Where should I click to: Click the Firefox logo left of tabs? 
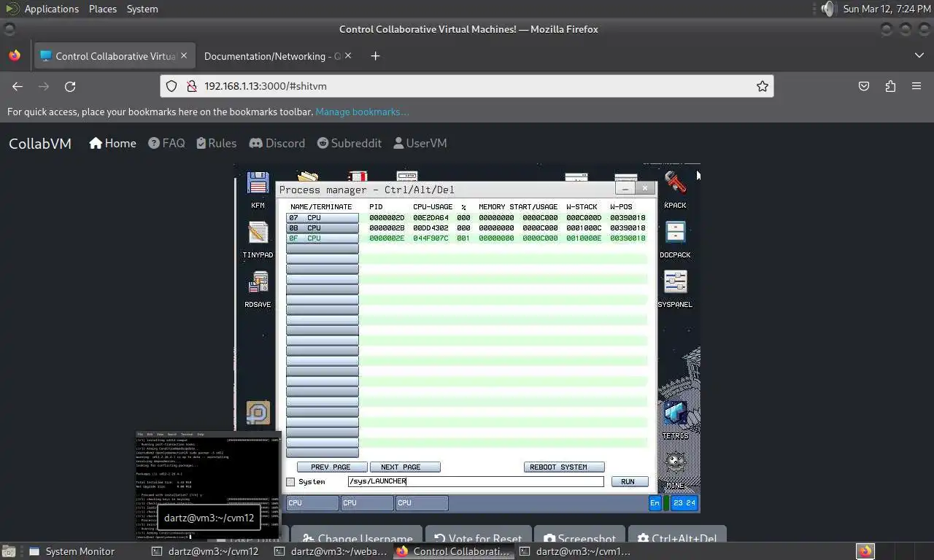coord(15,56)
